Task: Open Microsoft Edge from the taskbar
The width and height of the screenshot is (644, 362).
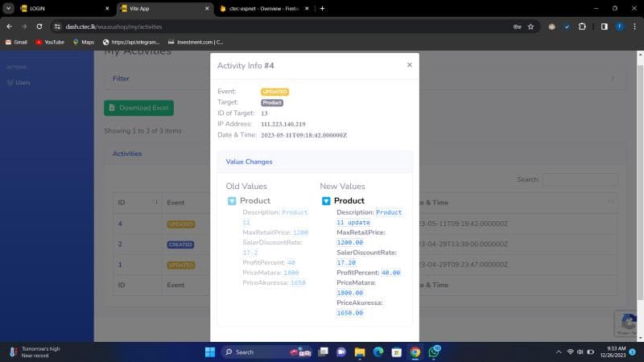Action: (x=378, y=352)
